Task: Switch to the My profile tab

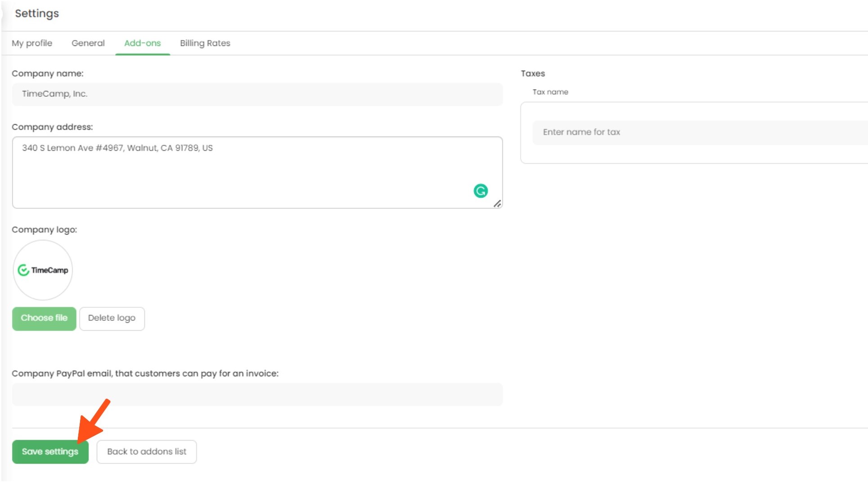Action: 32,43
